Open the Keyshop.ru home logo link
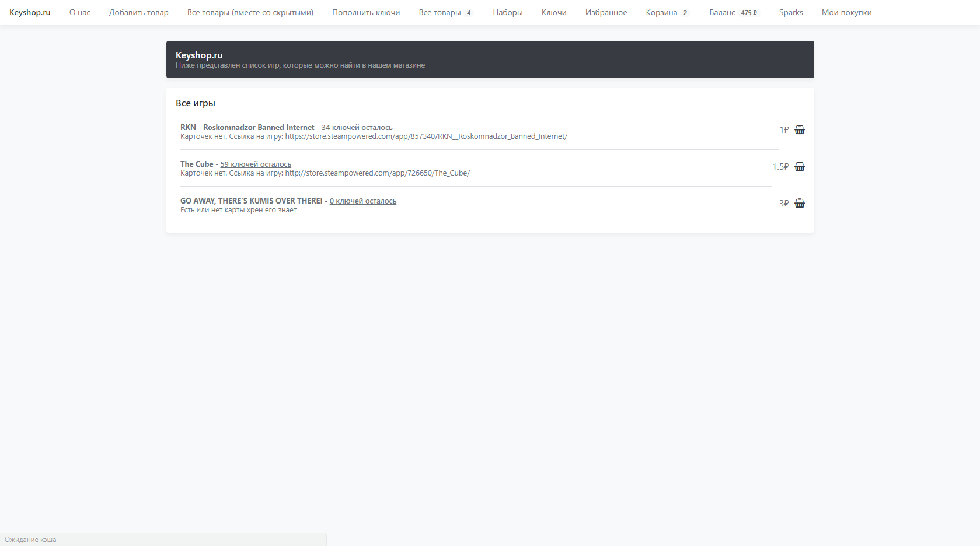 click(x=30, y=13)
